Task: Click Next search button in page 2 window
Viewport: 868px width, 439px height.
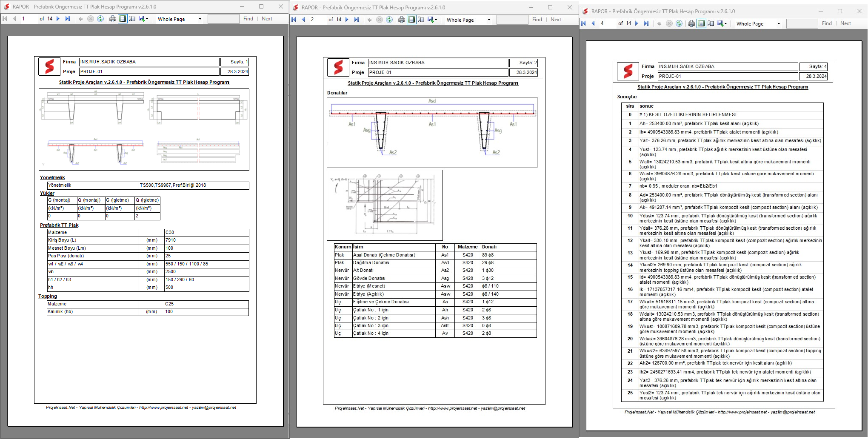Action: [556, 20]
